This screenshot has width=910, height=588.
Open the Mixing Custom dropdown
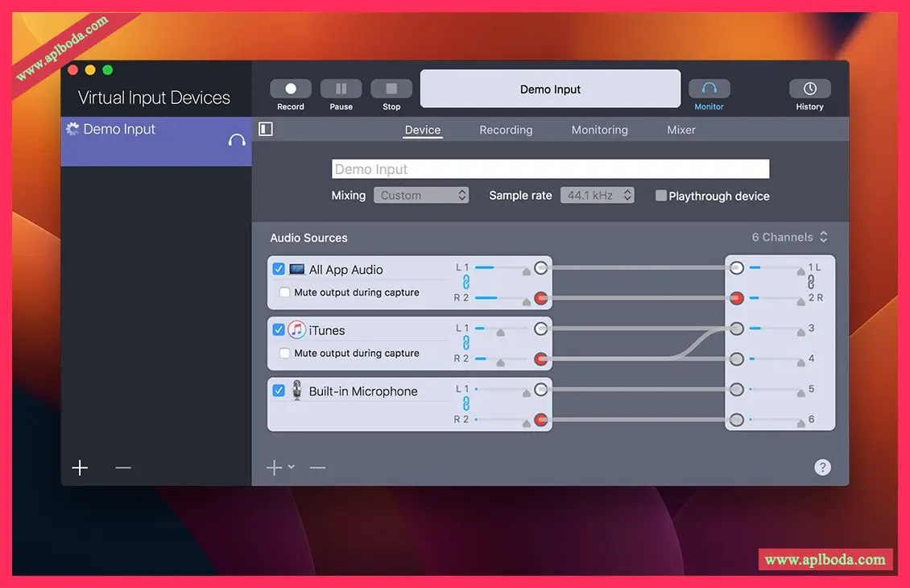[x=421, y=195]
